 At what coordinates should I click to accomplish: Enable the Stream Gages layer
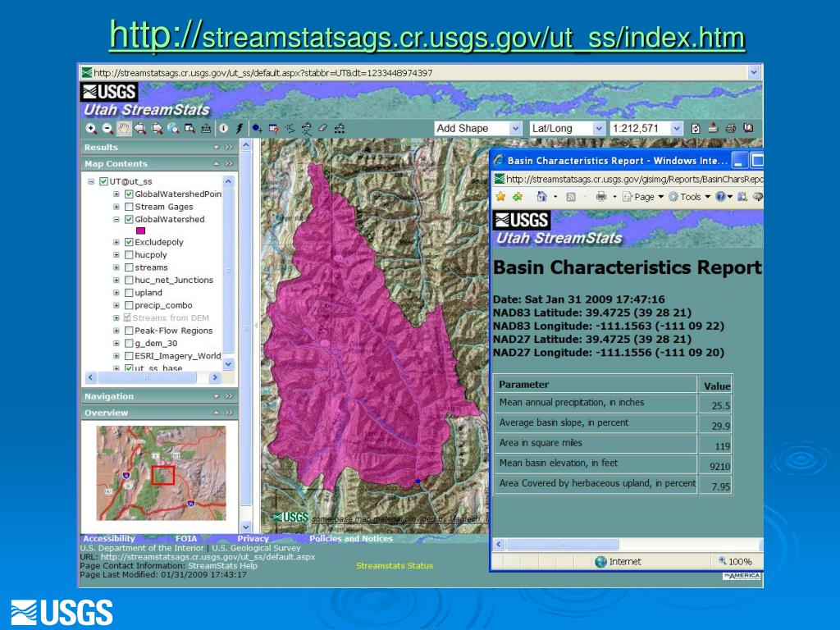coord(129,207)
